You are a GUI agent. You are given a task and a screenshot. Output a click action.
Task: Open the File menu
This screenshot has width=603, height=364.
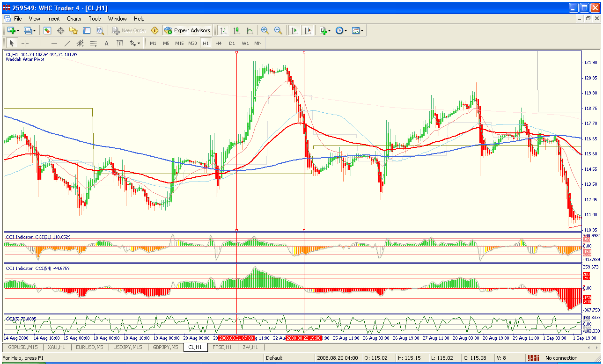pos(18,19)
